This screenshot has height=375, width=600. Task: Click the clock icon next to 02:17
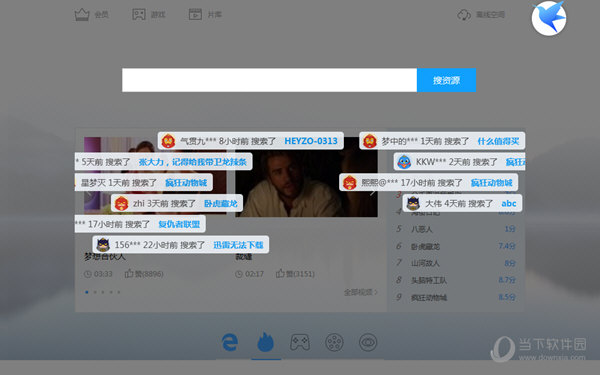click(x=239, y=274)
